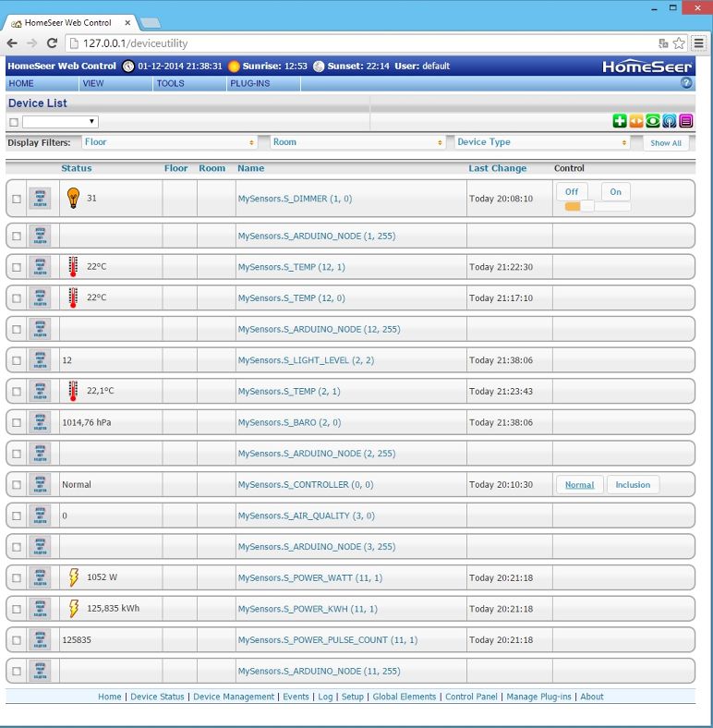713x728 pixels.
Task: Expand the Room filter dropdown
Action: 357,142
